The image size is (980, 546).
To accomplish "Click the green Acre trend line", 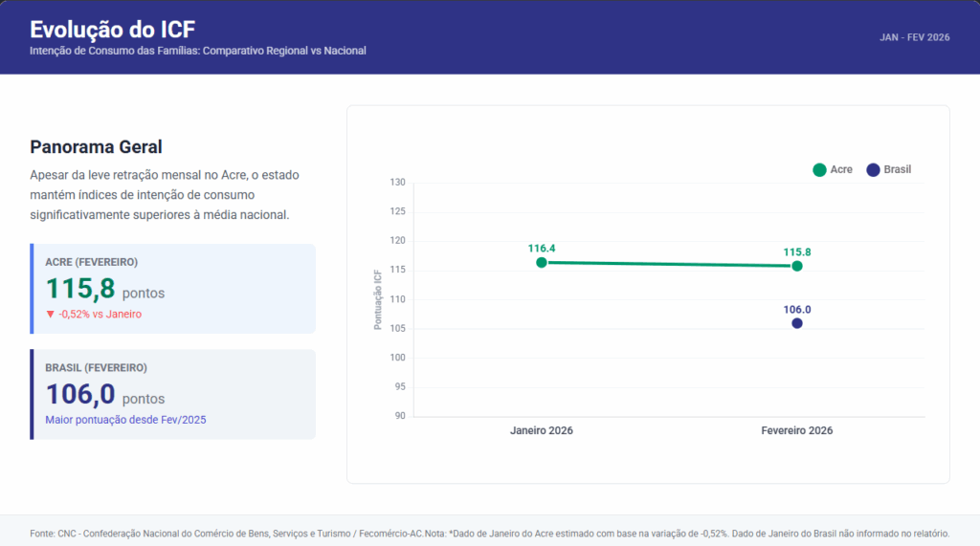I will (x=670, y=264).
